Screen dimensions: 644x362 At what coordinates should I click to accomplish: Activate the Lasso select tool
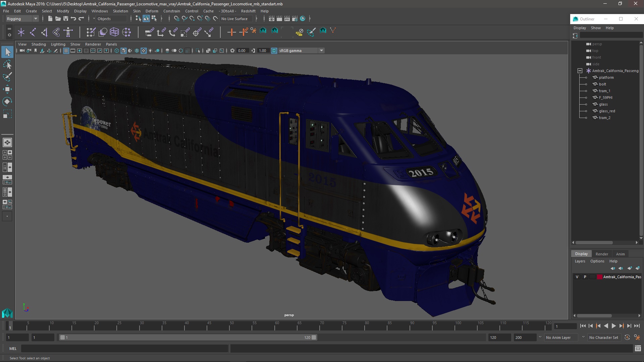click(7, 64)
